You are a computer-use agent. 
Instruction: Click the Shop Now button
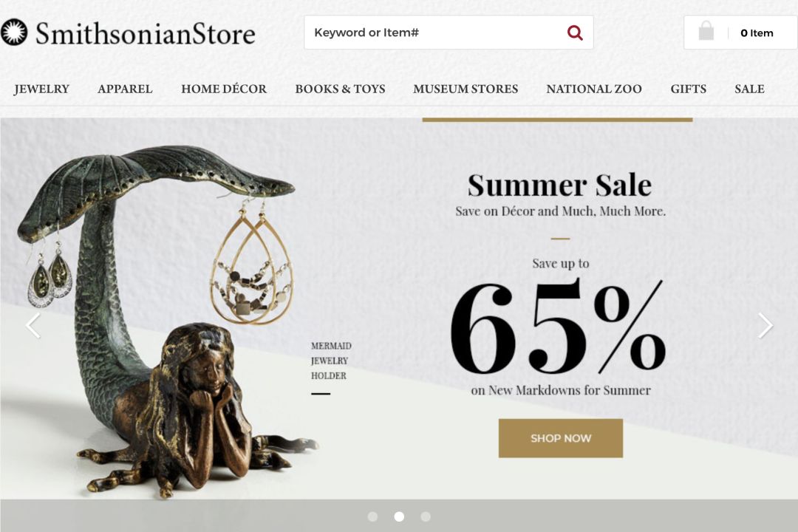pos(560,438)
